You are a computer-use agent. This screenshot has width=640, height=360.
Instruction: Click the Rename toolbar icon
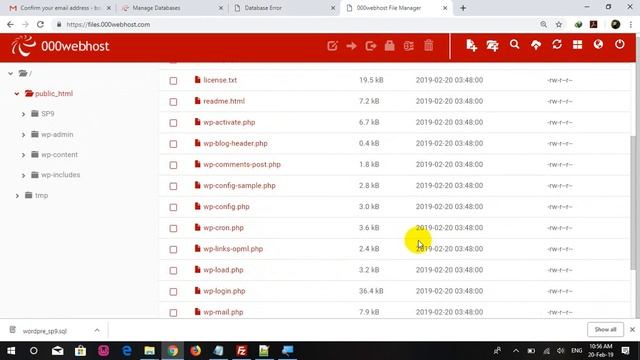409,46
